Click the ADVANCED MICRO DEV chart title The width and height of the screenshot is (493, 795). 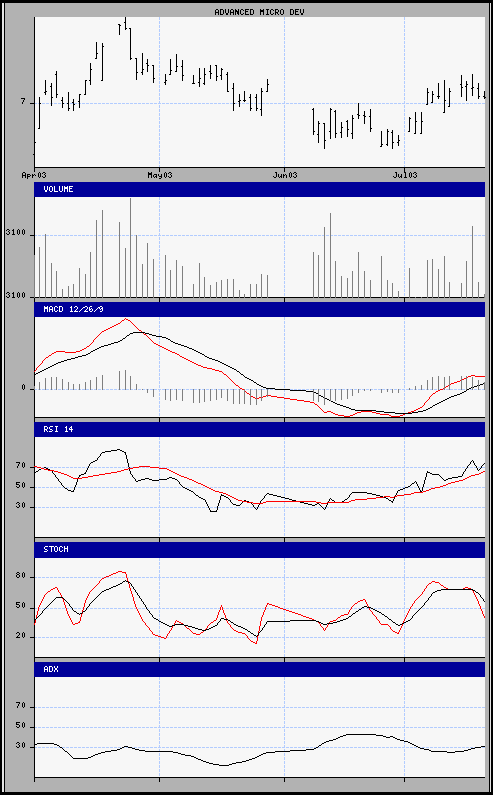tap(259, 12)
